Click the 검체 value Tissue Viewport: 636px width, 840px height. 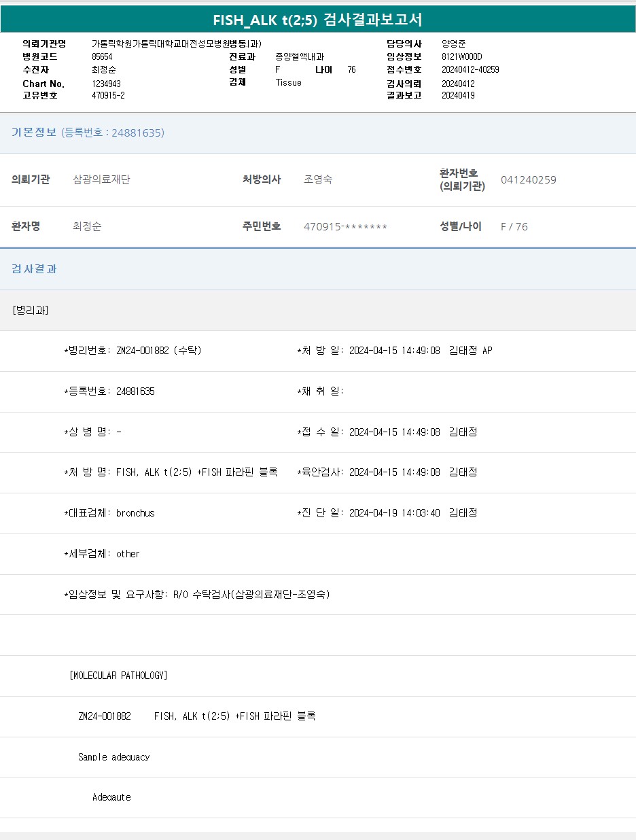[288, 82]
